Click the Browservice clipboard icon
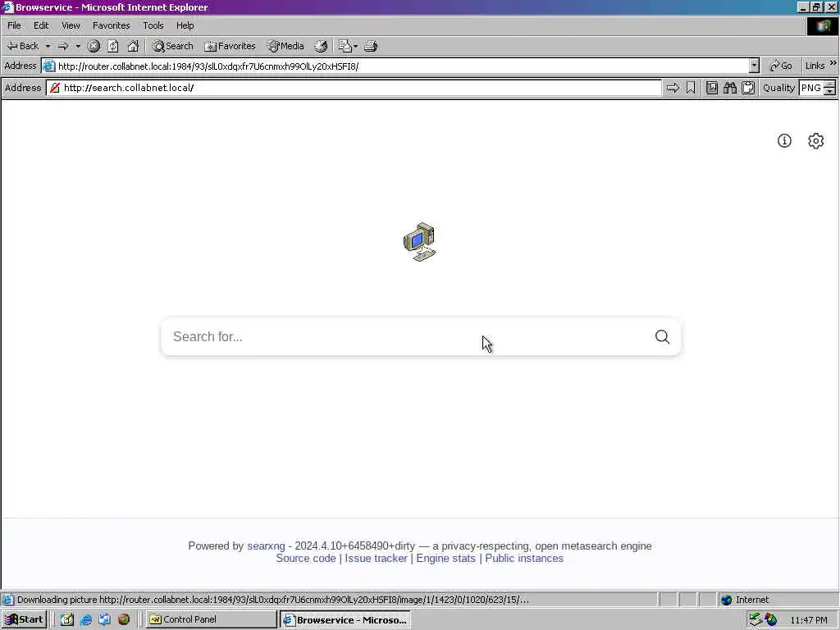The width and height of the screenshot is (840, 630). [x=748, y=88]
